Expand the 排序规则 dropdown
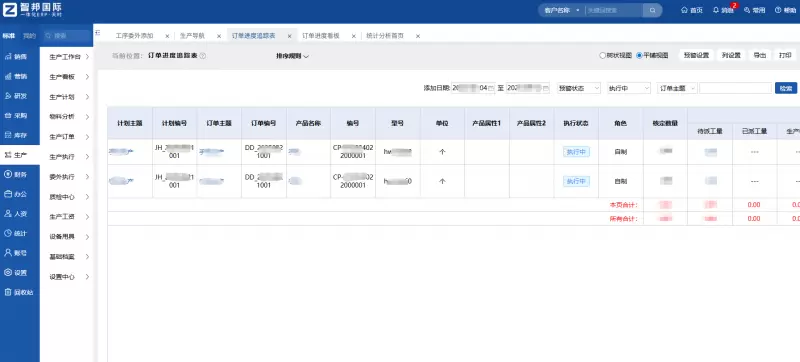 point(293,56)
